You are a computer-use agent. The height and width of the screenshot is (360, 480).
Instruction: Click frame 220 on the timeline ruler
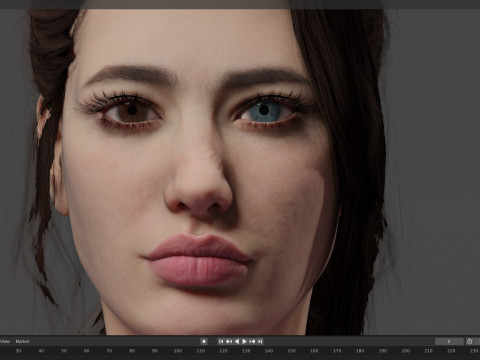tap(451, 351)
